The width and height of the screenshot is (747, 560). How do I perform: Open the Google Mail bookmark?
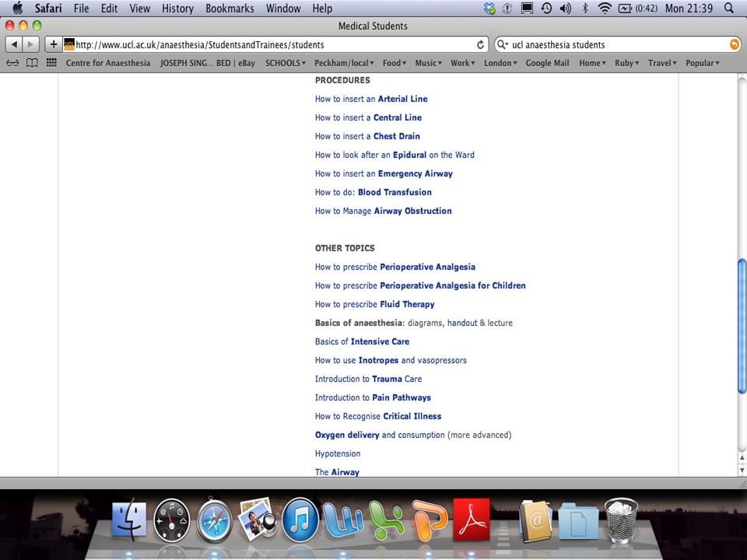click(x=547, y=63)
